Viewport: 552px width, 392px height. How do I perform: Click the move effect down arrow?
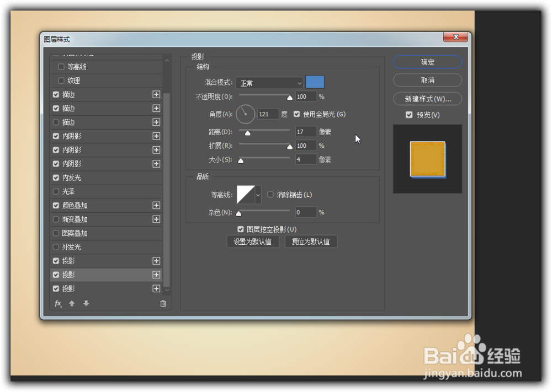(x=86, y=303)
